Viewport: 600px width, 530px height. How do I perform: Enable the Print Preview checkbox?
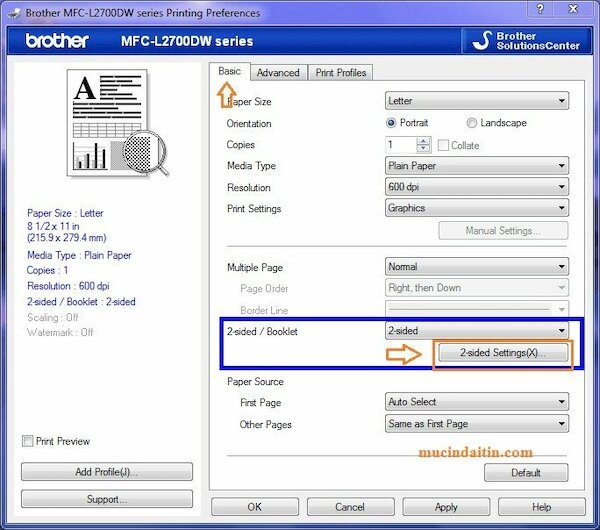(x=28, y=441)
